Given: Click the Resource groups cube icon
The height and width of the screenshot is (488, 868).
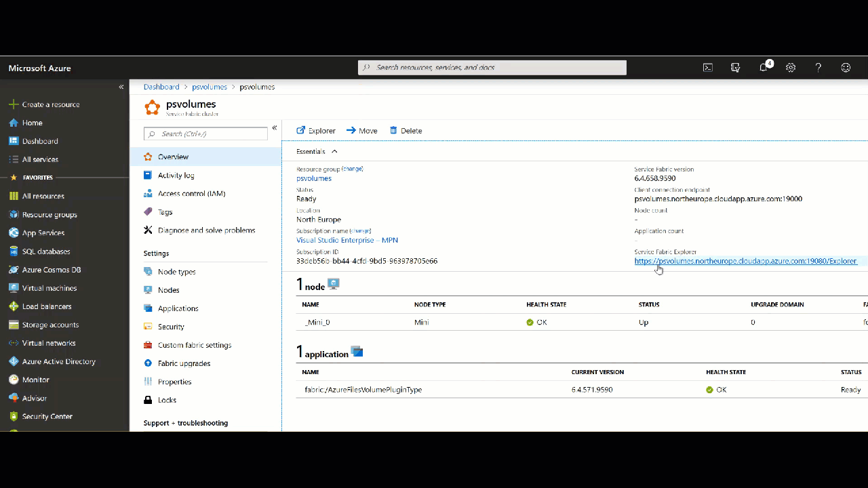Looking at the screenshot, I should (14, 214).
